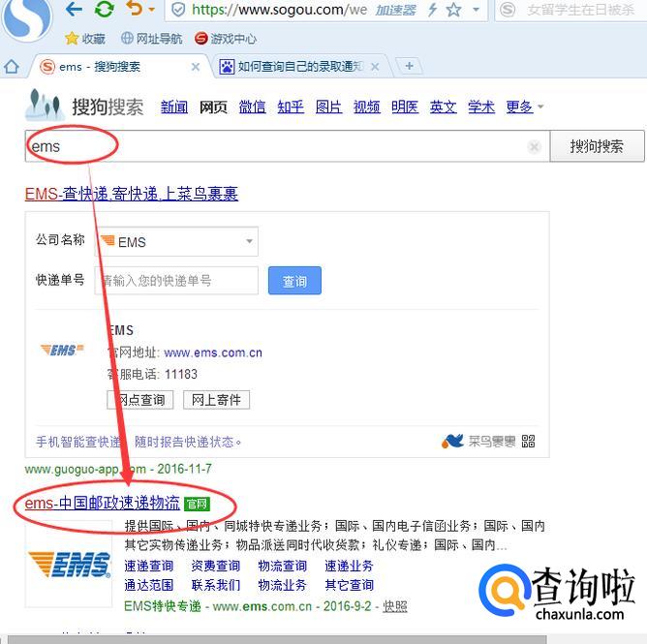Click the blue 查询 button
This screenshot has width=647, height=644.
pos(294,281)
